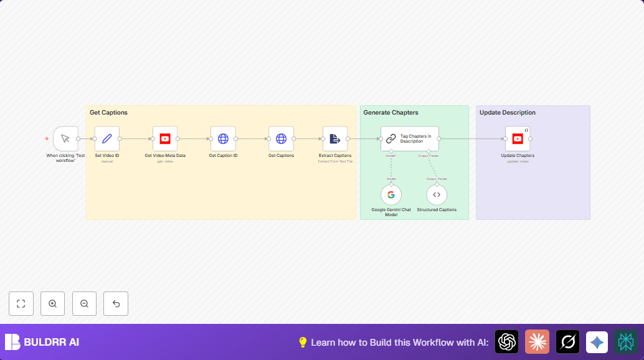Click the red lightning trigger icon

(47, 139)
